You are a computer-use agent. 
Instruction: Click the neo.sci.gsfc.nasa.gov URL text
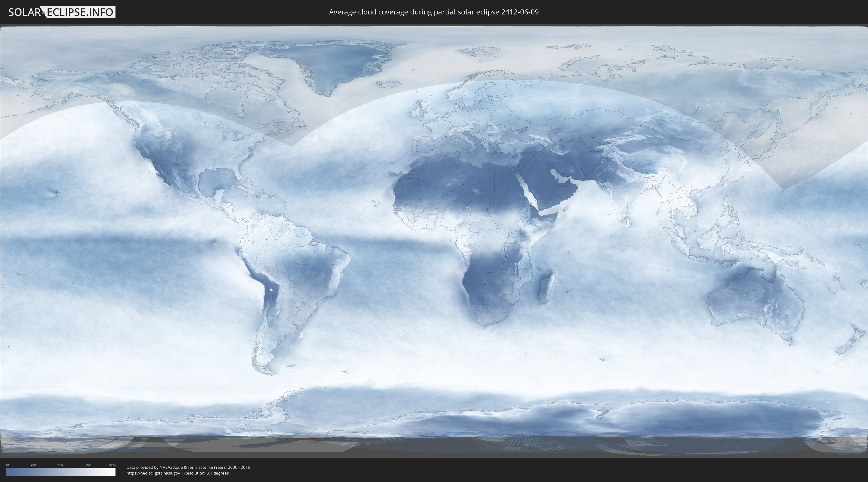coord(153,473)
